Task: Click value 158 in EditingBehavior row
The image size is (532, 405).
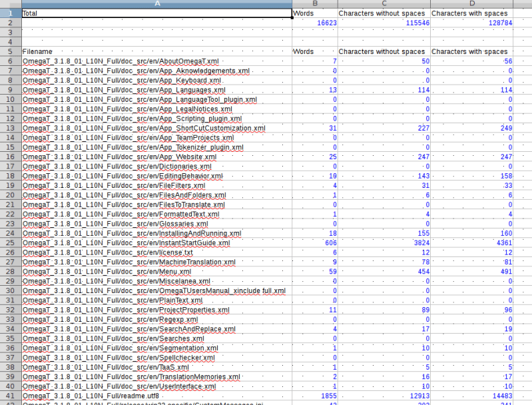Action: click(471, 176)
